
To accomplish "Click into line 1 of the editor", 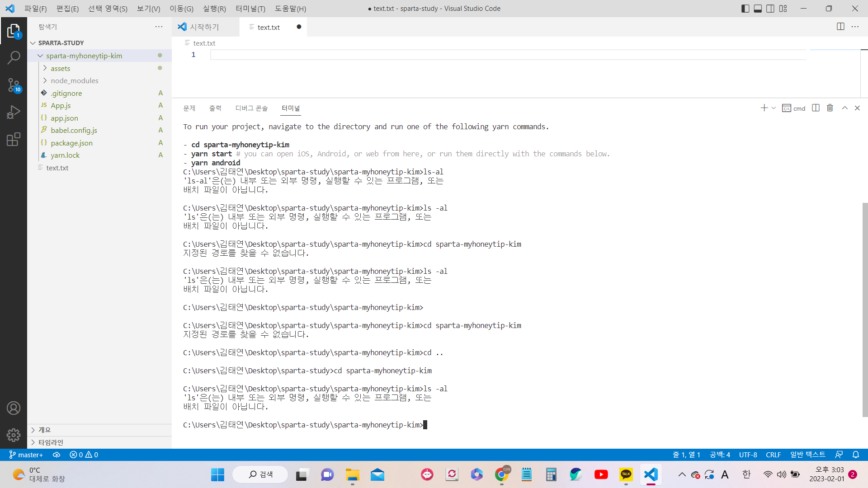I will coord(508,55).
